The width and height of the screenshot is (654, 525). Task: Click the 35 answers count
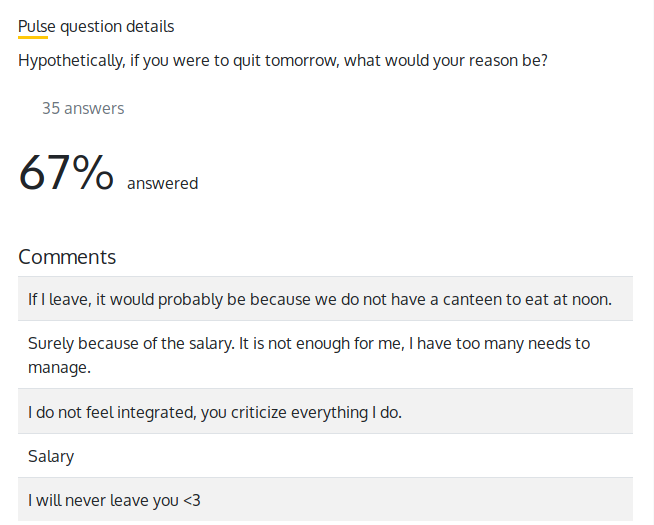(x=83, y=108)
